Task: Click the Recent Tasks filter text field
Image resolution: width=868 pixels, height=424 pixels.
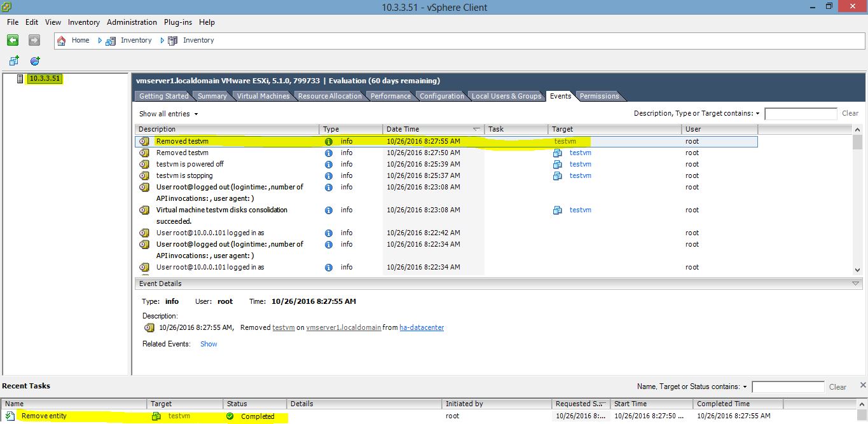Action: (788, 386)
